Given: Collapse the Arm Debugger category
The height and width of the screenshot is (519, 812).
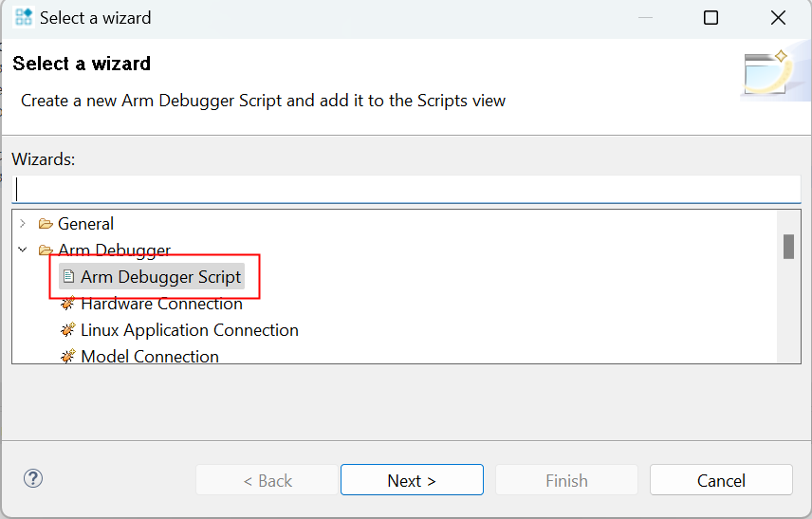Looking at the screenshot, I should (23, 250).
